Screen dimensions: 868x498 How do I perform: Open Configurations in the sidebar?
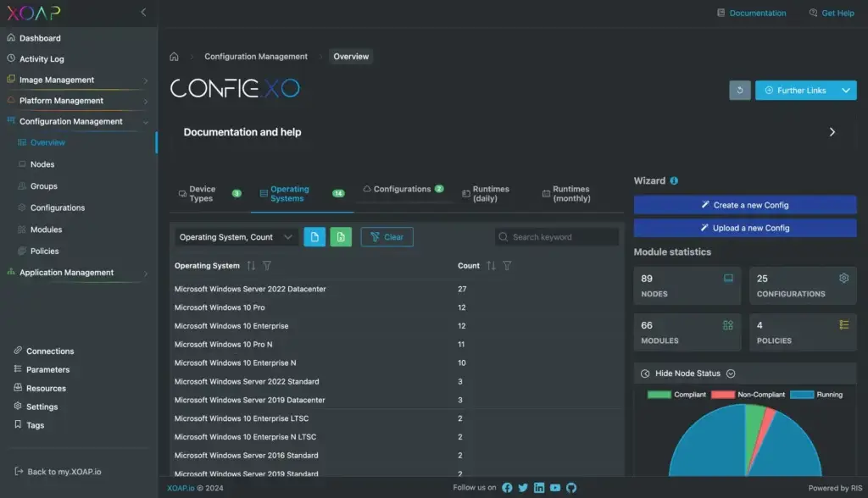[58, 208]
